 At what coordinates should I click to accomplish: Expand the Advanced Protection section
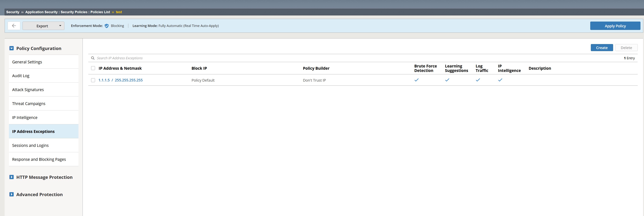[x=12, y=194]
